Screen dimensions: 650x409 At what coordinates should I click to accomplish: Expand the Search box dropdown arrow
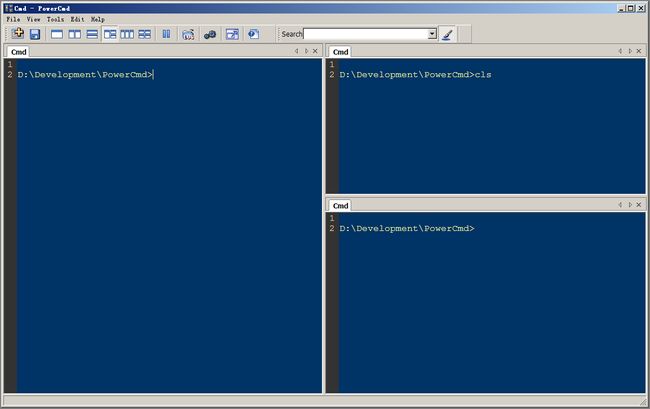pyautogui.click(x=432, y=34)
